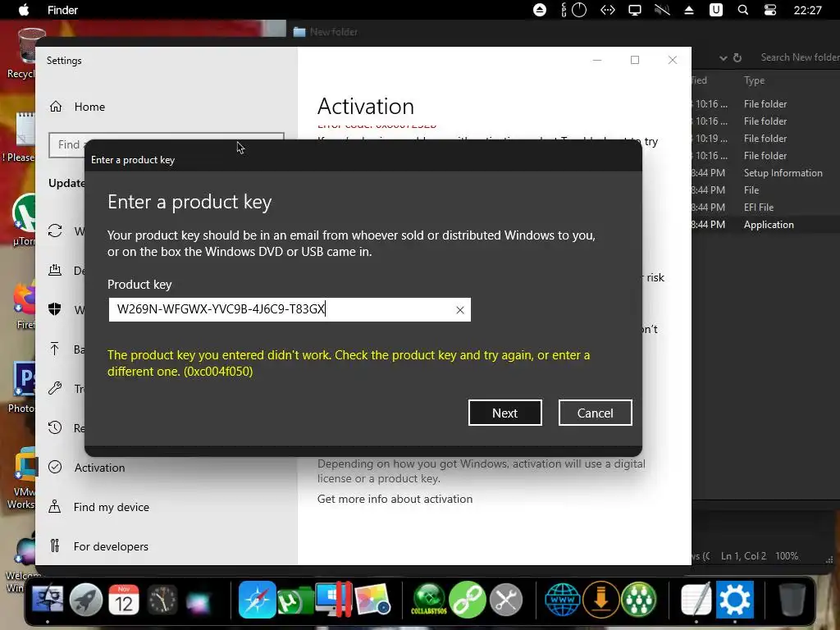
Task: Open the orange download arrow in dock
Action: click(x=600, y=600)
